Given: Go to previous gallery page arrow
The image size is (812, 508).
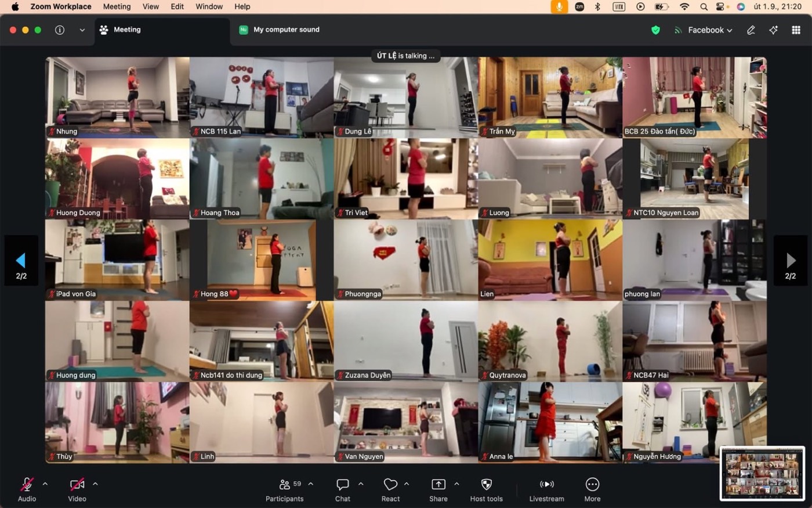Looking at the screenshot, I should point(21,260).
